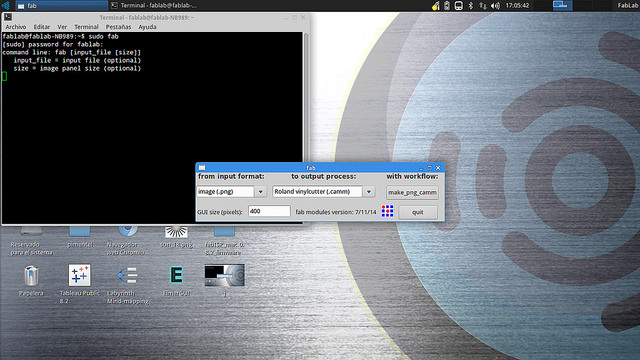
Task: Click the workspace switcher in the top panel
Action: pos(562,5)
